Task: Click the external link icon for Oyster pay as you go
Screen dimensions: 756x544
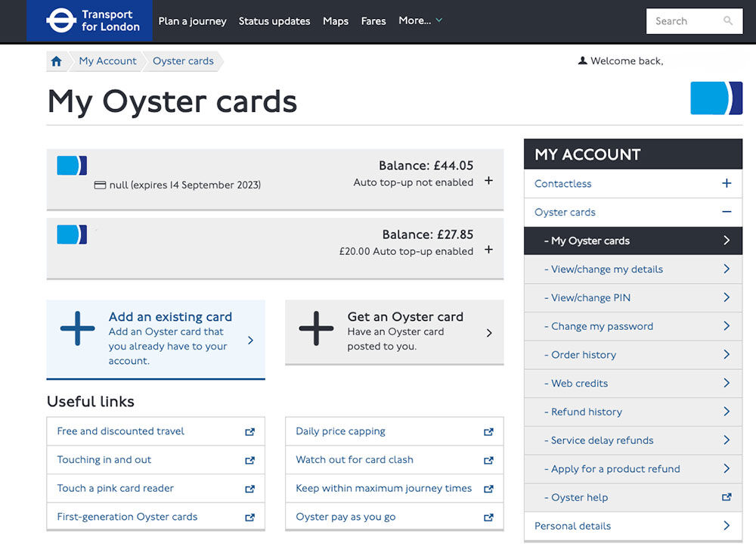Action: [x=488, y=517]
